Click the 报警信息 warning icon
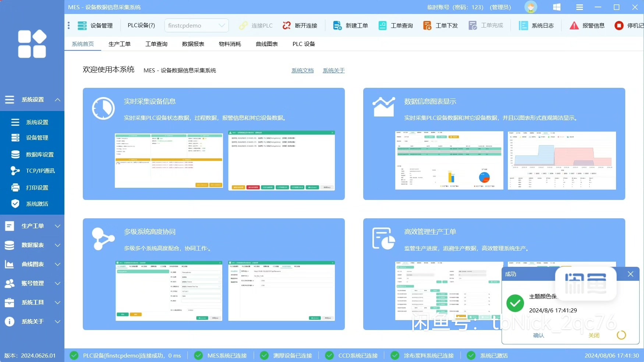The width and height of the screenshot is (644, 362). (x=574, y=25)
